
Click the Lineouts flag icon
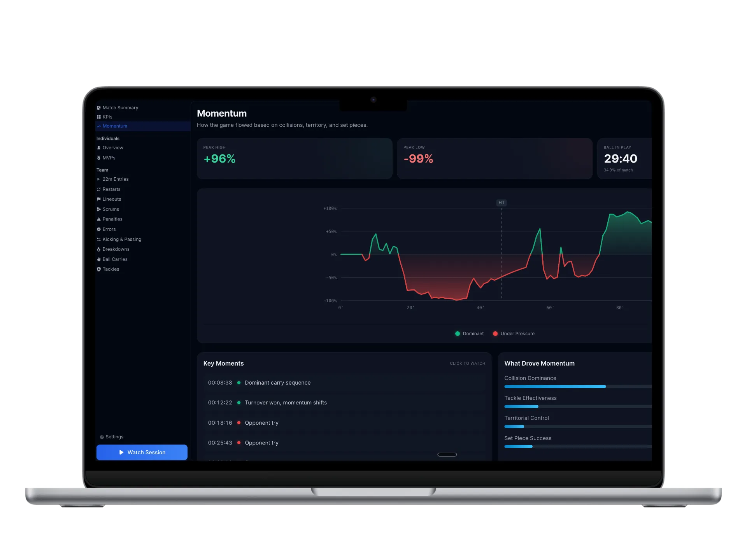[99, 199]
